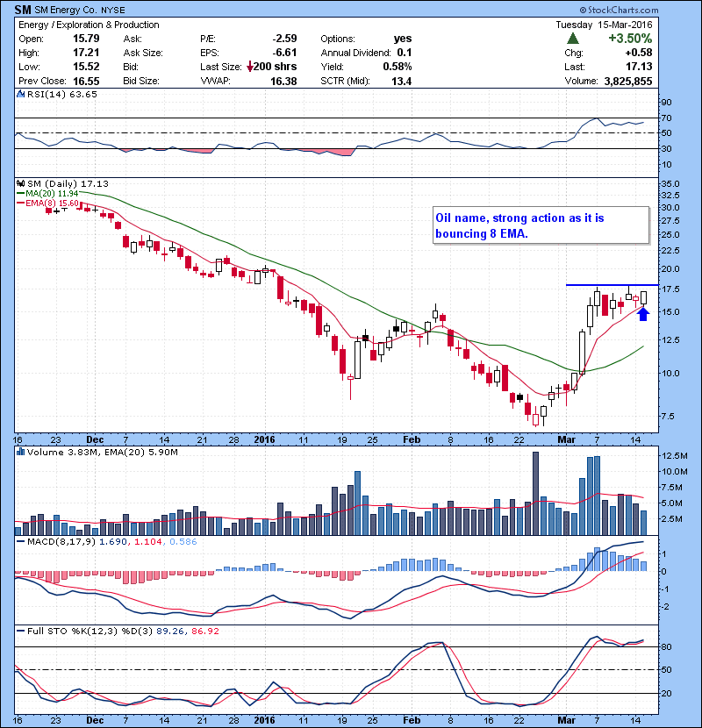Click the stochastic %K value 89.26

[170, 631]
